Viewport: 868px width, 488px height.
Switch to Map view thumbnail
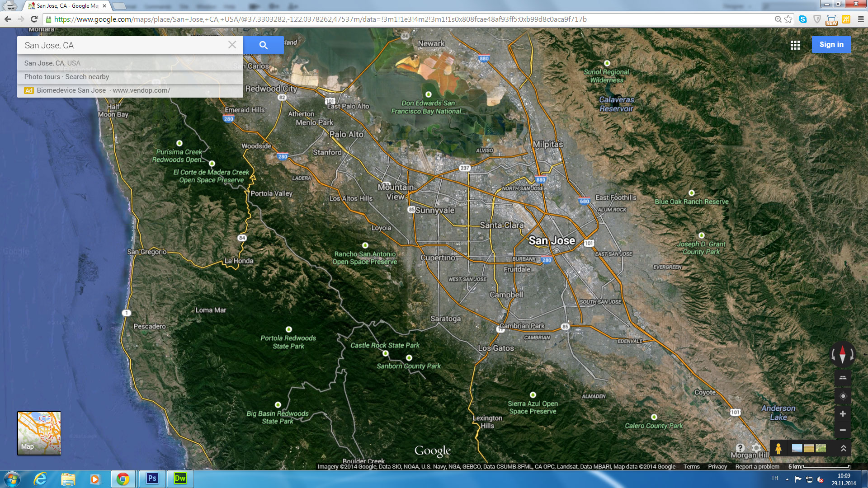[x=39, y=433]
